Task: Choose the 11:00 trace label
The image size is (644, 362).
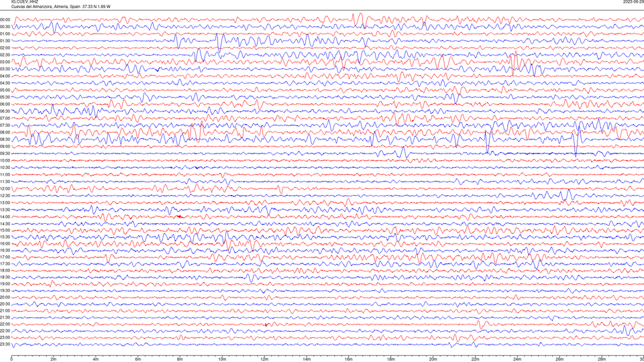Action: pos(5,174)
